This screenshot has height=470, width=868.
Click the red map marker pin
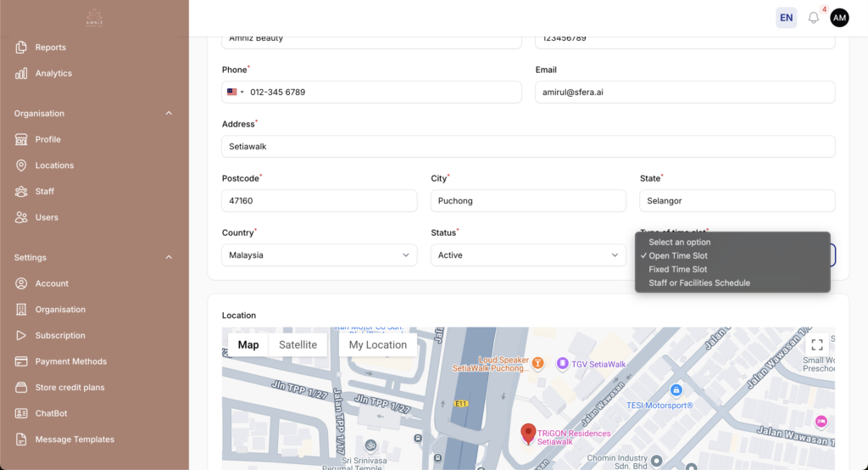528,433
